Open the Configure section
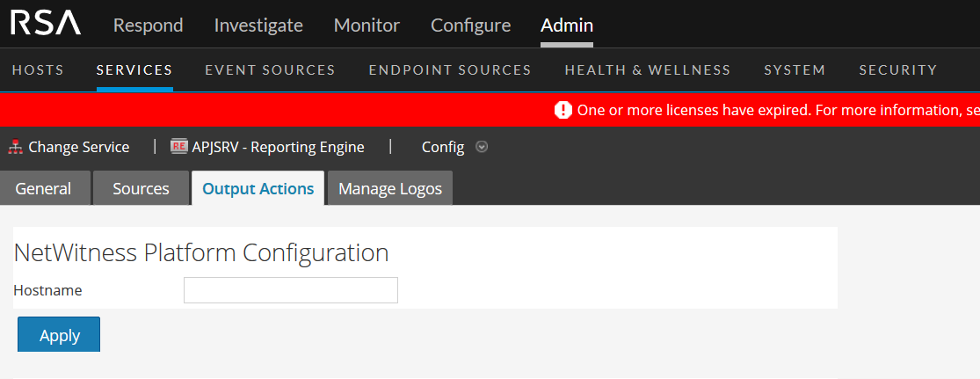The image size is (980, 379). (470, 26)
